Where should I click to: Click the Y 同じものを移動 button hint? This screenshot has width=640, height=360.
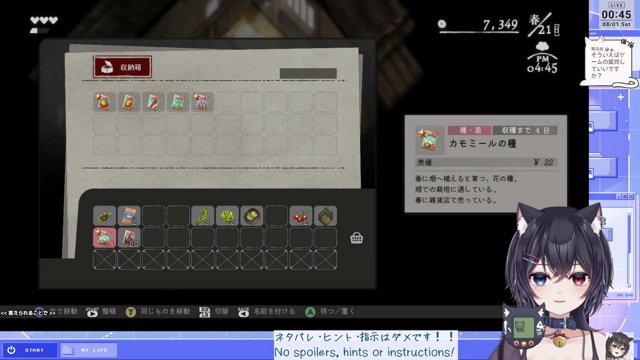(158, 312)
